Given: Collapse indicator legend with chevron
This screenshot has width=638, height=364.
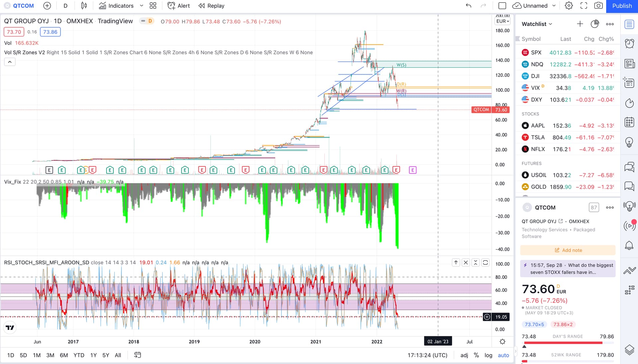Looking at the screenshot, I should 10,62.
